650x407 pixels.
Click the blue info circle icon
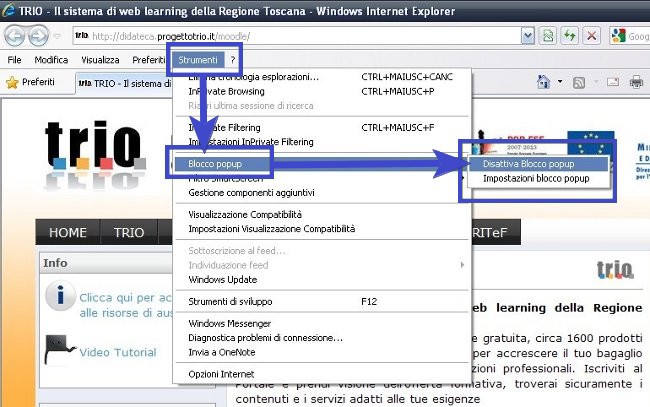61,296
